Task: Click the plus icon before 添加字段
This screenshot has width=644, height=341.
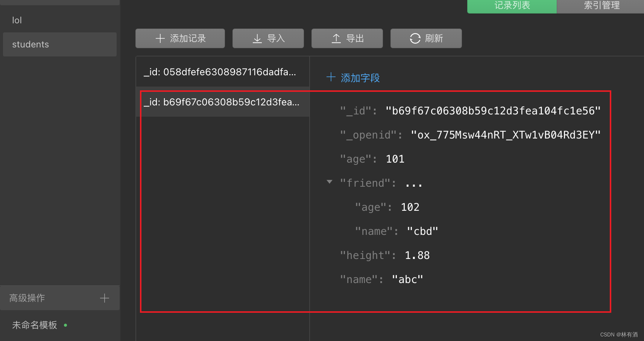Action: click(331, 77)
